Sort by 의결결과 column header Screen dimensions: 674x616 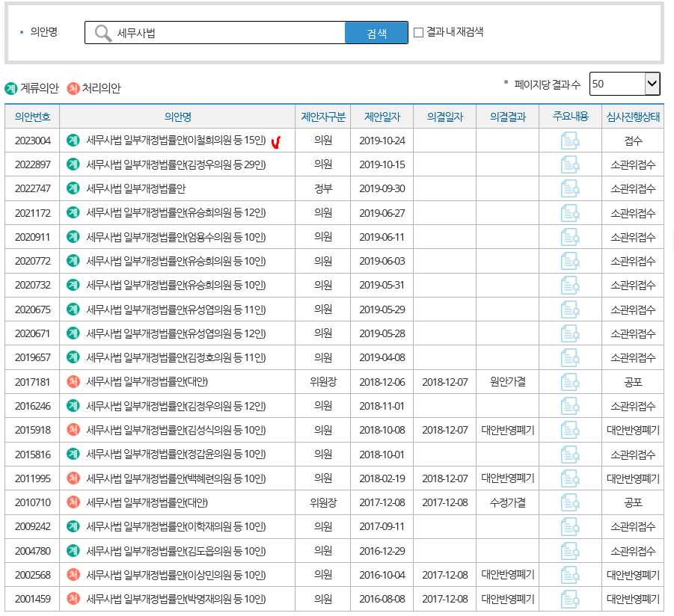pyautogui.click(x=508, y=117)
